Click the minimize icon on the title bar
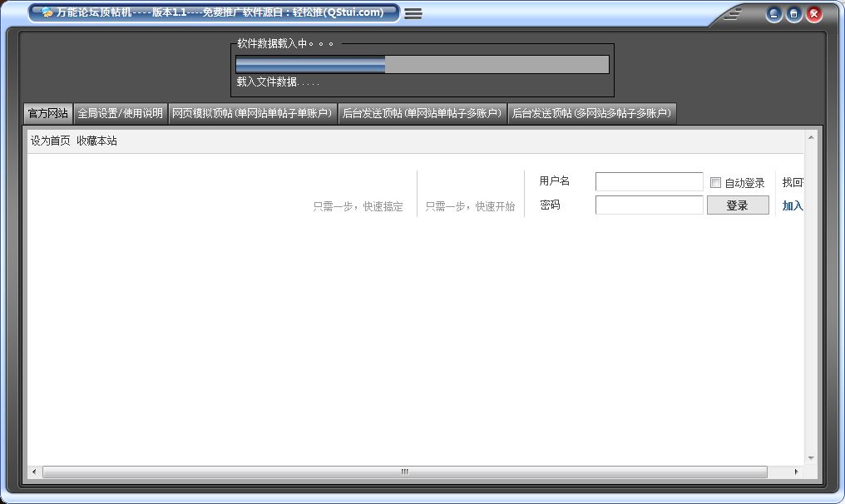This screenshot has width=845, height=504. (773, 13)
